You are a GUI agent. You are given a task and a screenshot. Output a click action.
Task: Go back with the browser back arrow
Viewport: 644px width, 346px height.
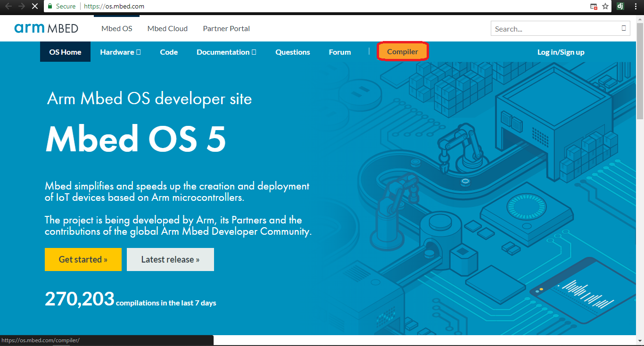tap(8, 6)
